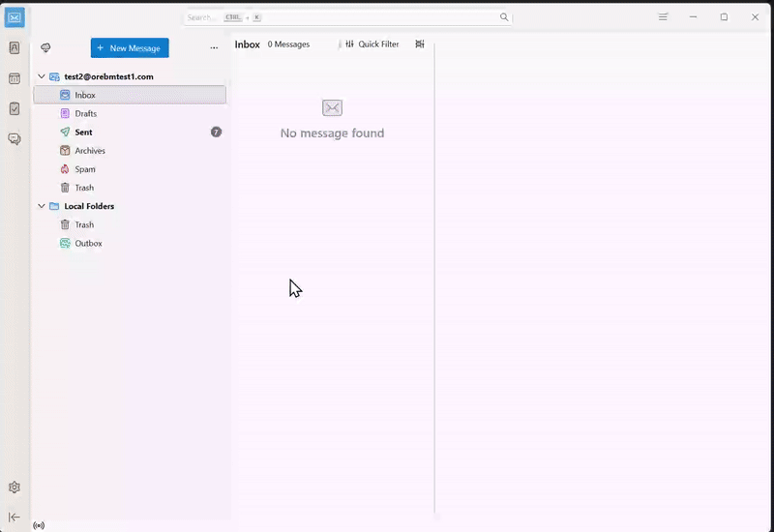The image size is (774, 532).
Task: Open the Spam folder label
Action: 85,169
